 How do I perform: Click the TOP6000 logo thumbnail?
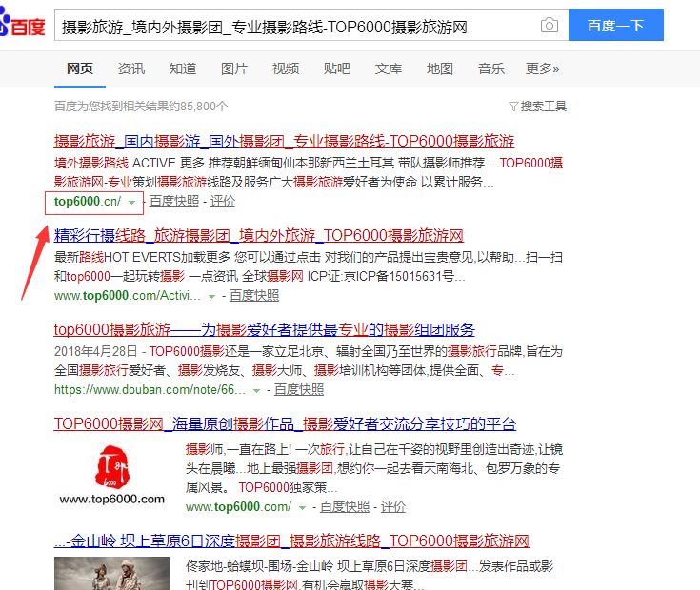111,470
